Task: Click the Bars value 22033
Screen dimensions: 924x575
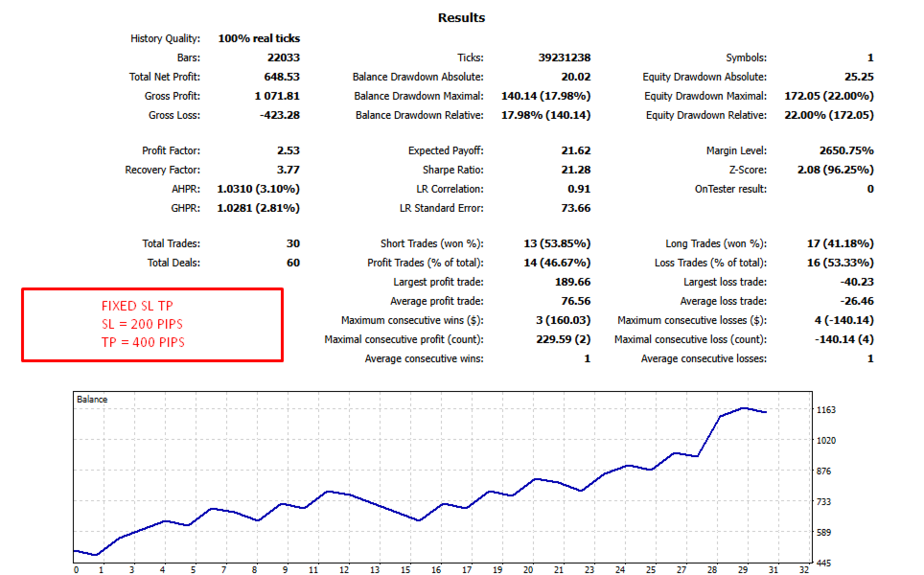Action: pos(284,57)
